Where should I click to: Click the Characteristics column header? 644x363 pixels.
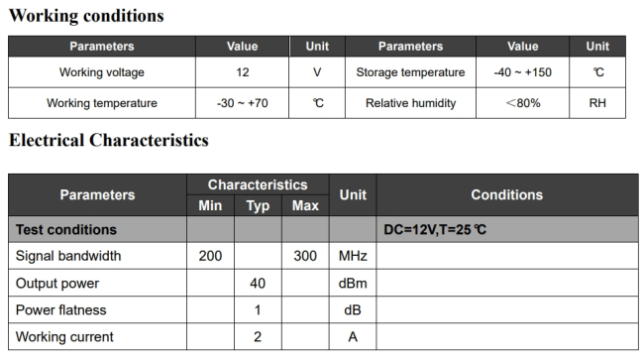(x=258, y=184)
